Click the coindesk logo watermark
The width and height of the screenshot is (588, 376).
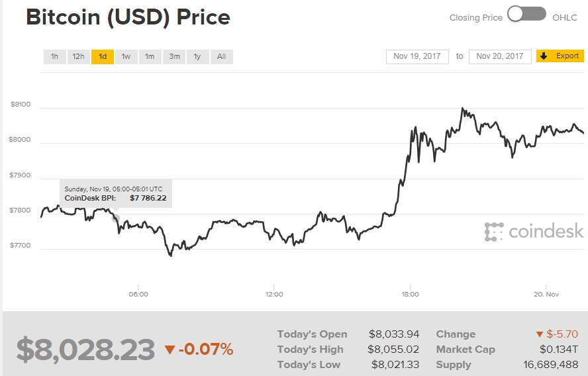(x=534, y=231)
